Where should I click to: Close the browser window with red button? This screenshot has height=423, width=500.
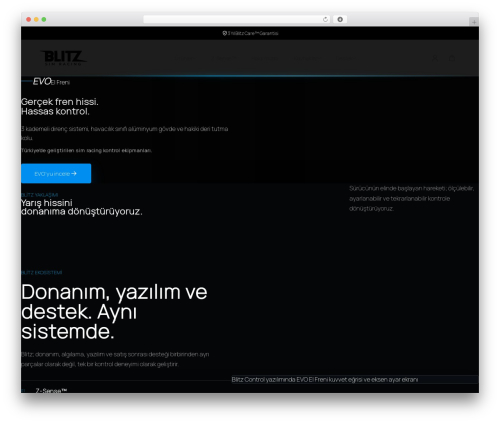click(29, 19)
